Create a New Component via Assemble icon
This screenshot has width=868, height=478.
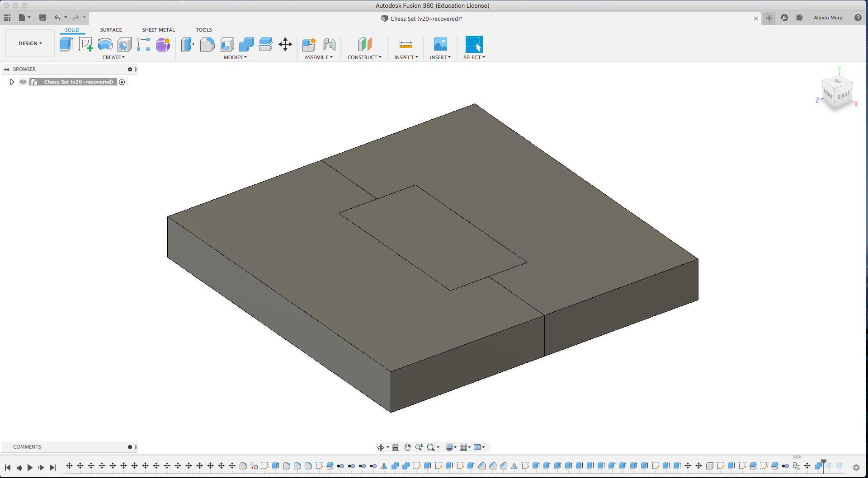pos(310,44)
